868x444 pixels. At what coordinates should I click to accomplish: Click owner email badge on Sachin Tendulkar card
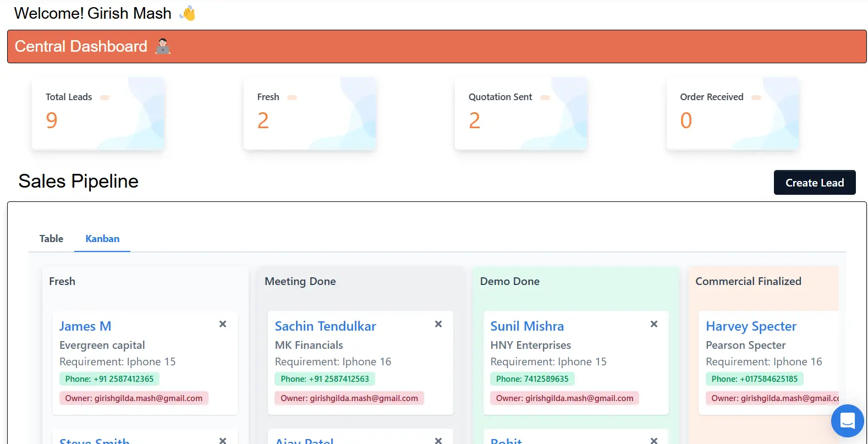point(349,398)
